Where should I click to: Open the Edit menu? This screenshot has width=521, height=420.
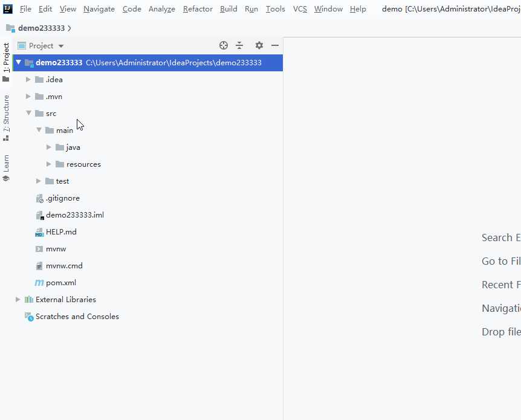[x=45, y=9]
